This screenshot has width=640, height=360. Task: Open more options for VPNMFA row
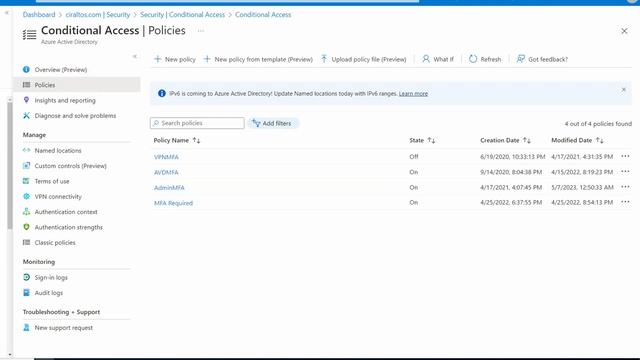(625, 156)
